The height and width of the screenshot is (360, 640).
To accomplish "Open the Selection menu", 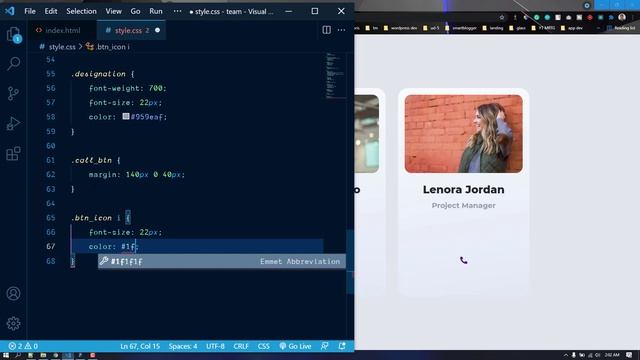I will coord(81,11).
